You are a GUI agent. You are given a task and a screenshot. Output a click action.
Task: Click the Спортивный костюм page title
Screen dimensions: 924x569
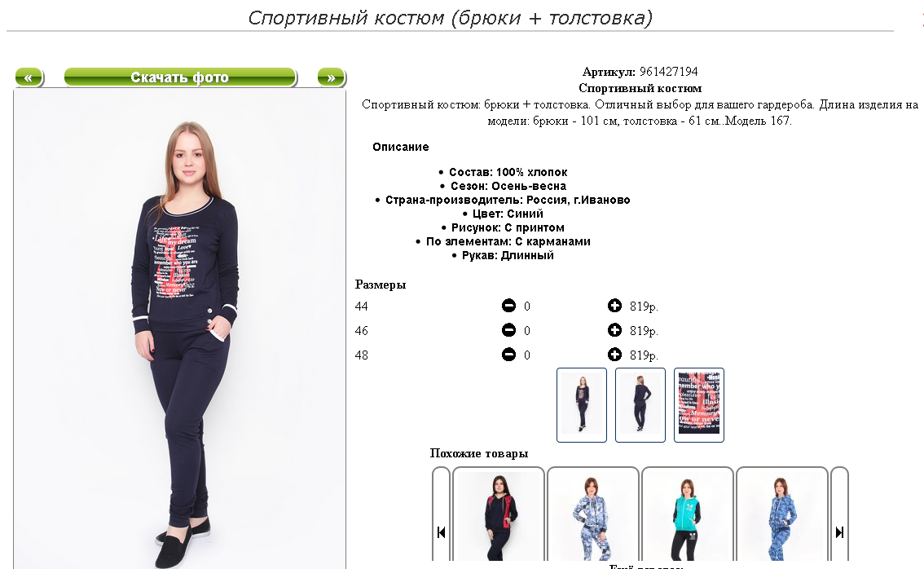click(451, 18)
